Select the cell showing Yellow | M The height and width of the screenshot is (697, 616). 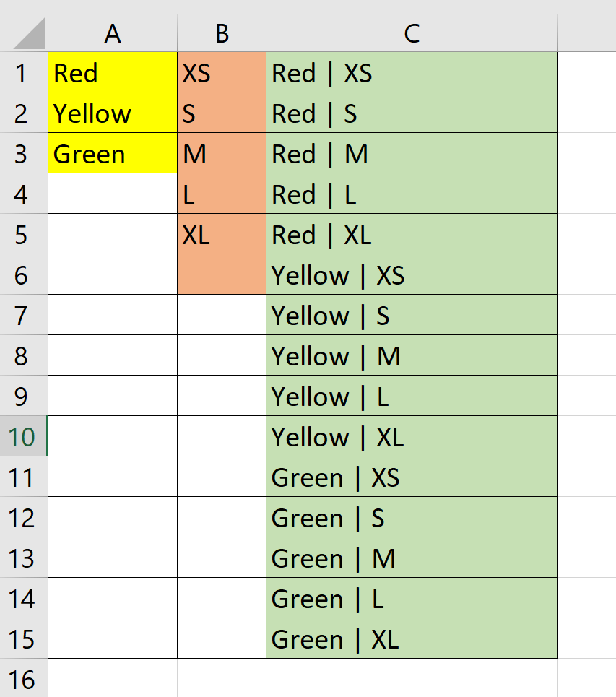411,356
